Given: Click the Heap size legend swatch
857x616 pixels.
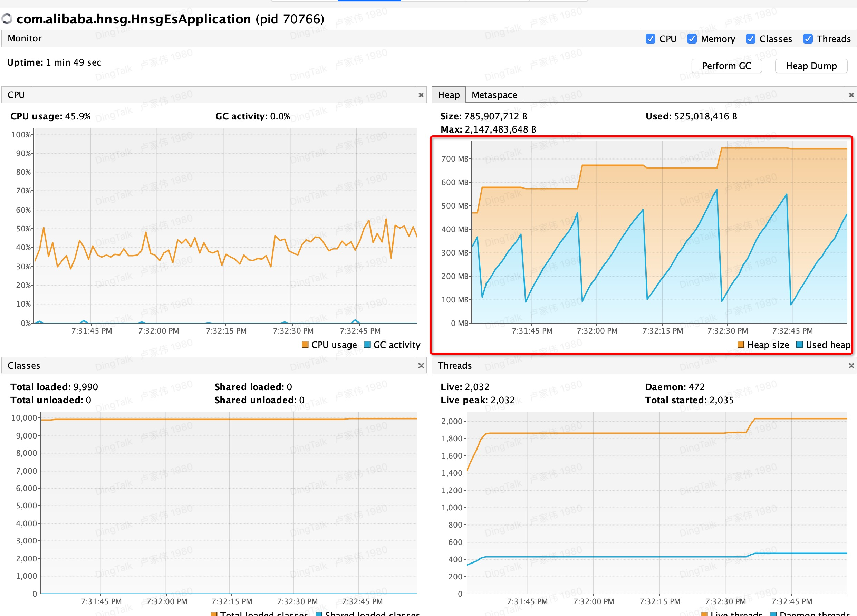Looking at the screenshot, I should tap(741, 344).
